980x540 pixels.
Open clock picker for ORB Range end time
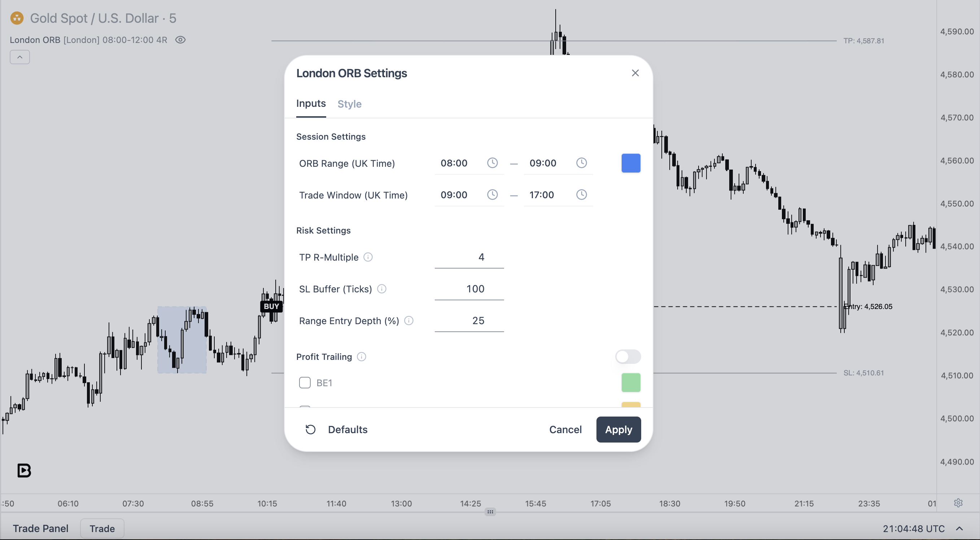coord(581,163)
